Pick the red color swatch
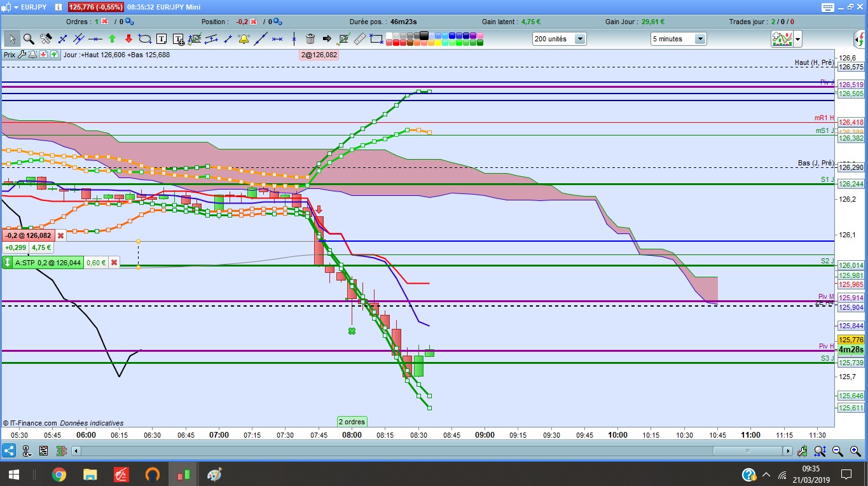The image size is (868, 486). pos(396,43)
